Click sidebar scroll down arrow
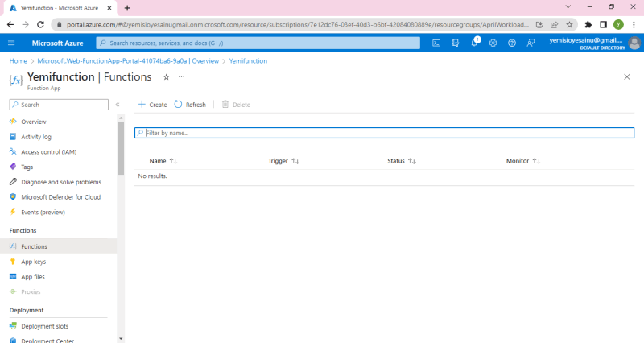Screen dimensions: 644x343 click(x=121, y=339)
